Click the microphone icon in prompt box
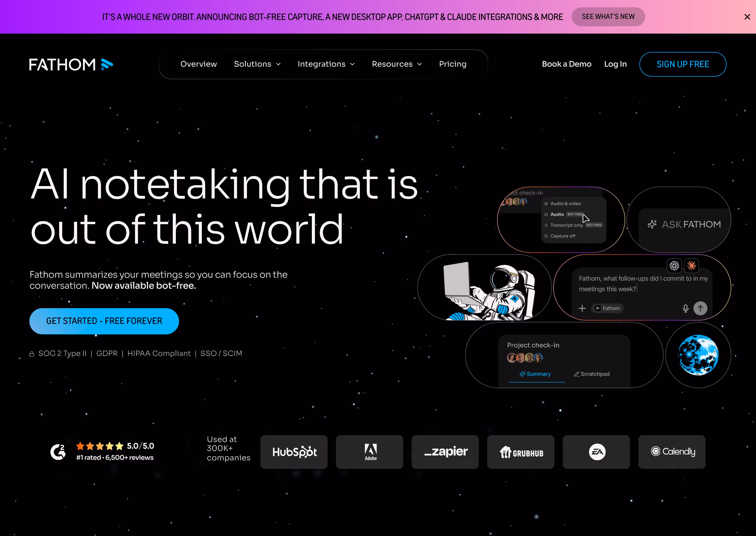This screenshot has height=536, width=756. [x=685, y=308]
